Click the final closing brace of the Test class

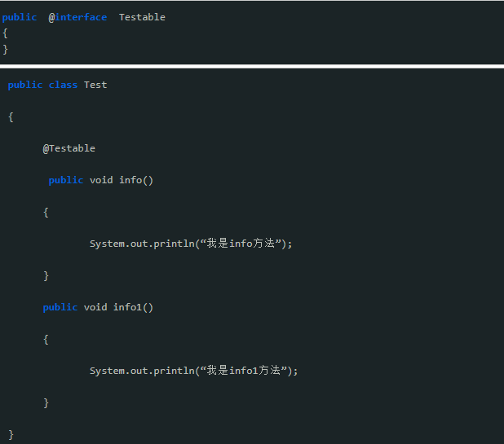pyautogui.click(x=11, y=434)
